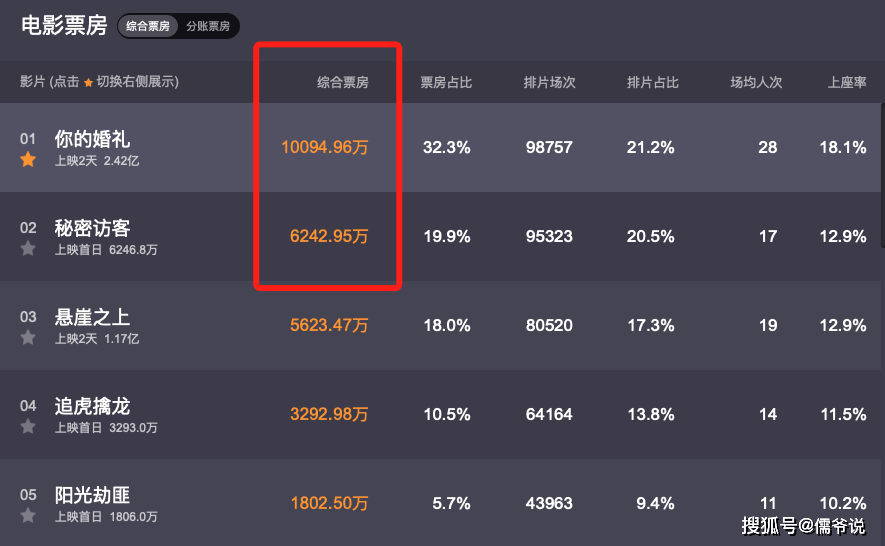Screen dimensions: 885x546
Task: Switch to 分账票房 toggle option
Action: coord(208,27)
